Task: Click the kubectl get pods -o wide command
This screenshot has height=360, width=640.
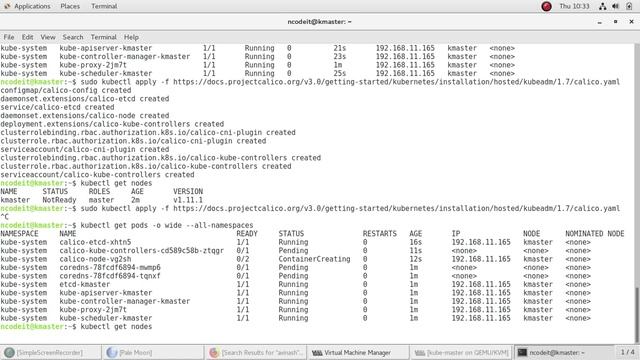Action: coord(167,225)
